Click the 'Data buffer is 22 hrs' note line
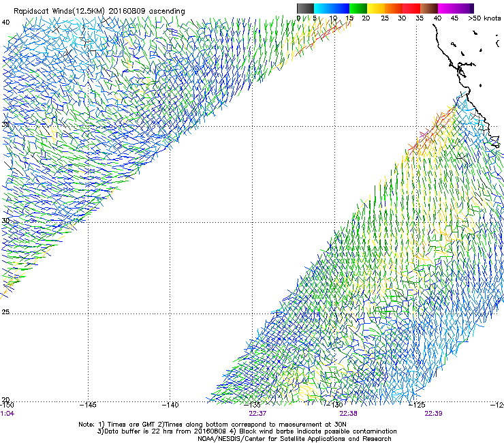This screenshot has width=504, height=443. coord(247,431)
